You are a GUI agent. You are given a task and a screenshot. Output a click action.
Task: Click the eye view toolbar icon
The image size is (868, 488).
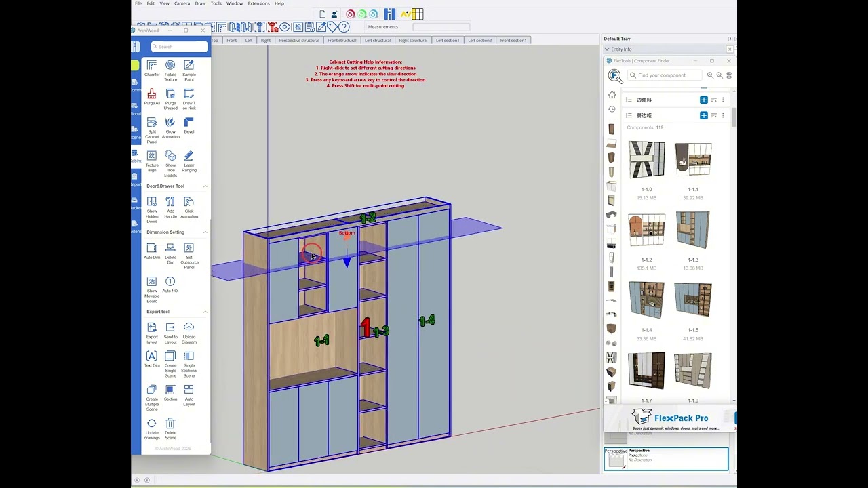[285, 27]
